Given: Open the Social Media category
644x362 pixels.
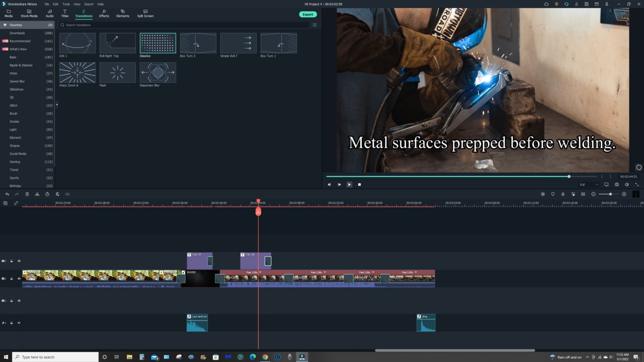Looking at the screenshot, I should (x=27, y=153).
